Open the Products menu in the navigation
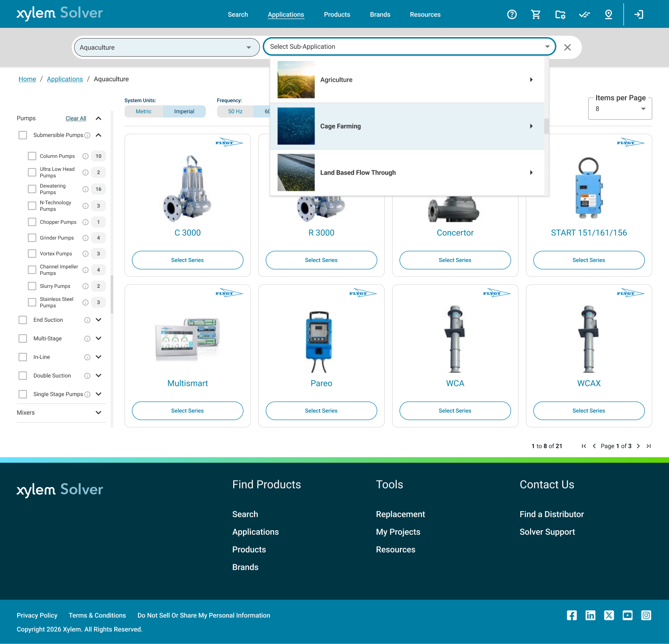669x644 pixels. pyautogui.click(x=337, y=14)
